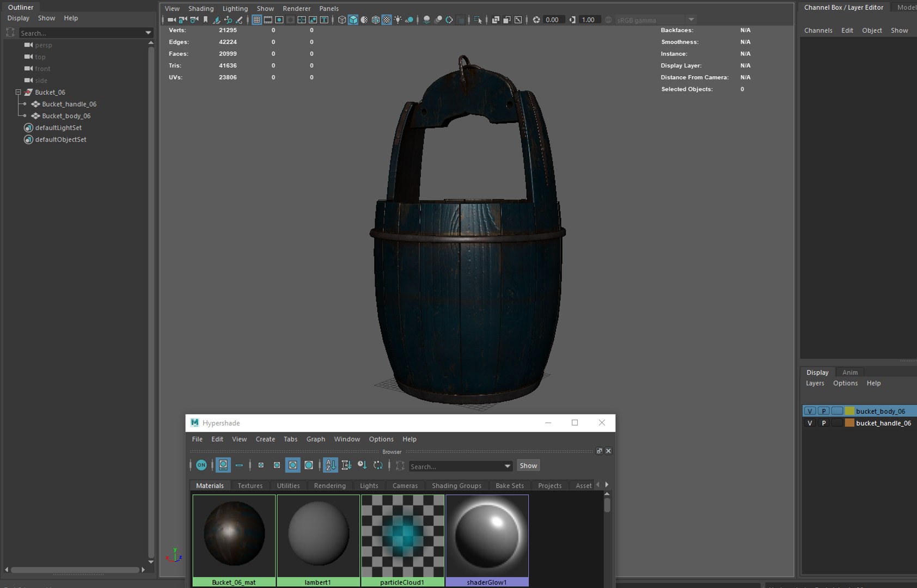Click the X-Ray icon
This screenshot has height=588, width=917.
click(496, 20)
